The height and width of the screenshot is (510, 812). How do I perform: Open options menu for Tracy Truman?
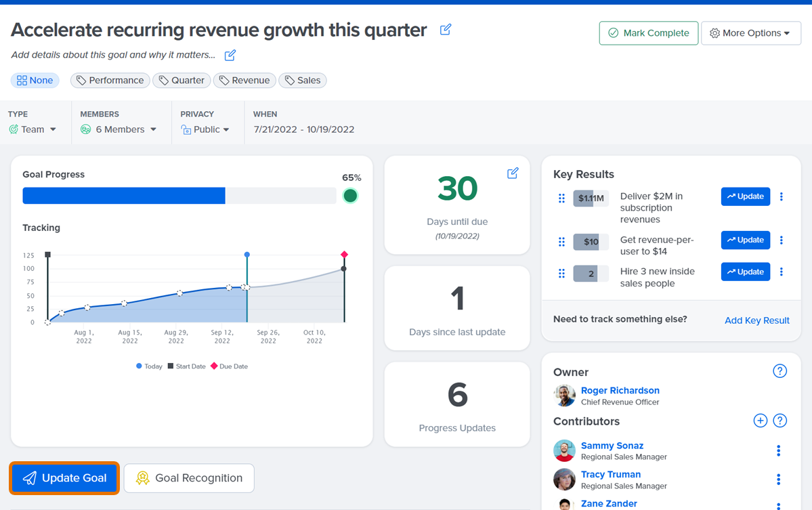(x=778, y=480)
